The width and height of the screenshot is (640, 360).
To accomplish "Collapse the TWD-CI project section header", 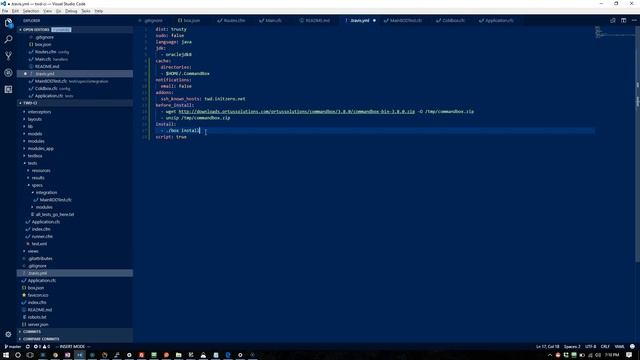I will click(75, 103).
